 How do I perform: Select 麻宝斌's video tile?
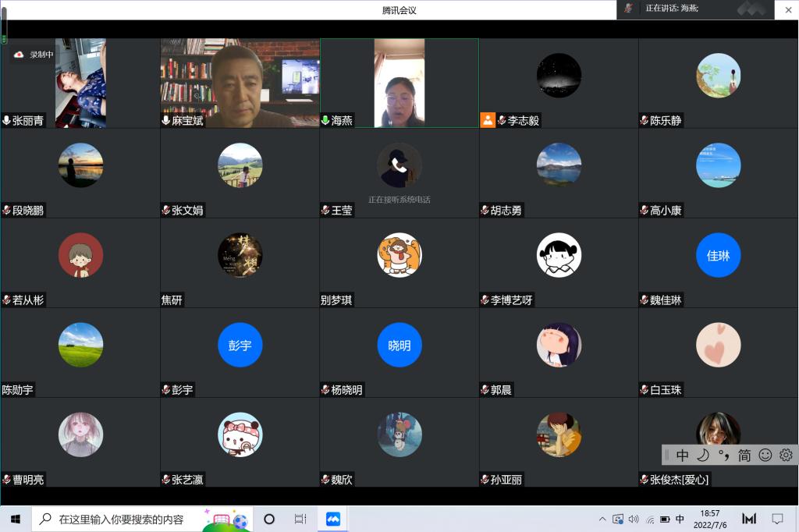240,82
